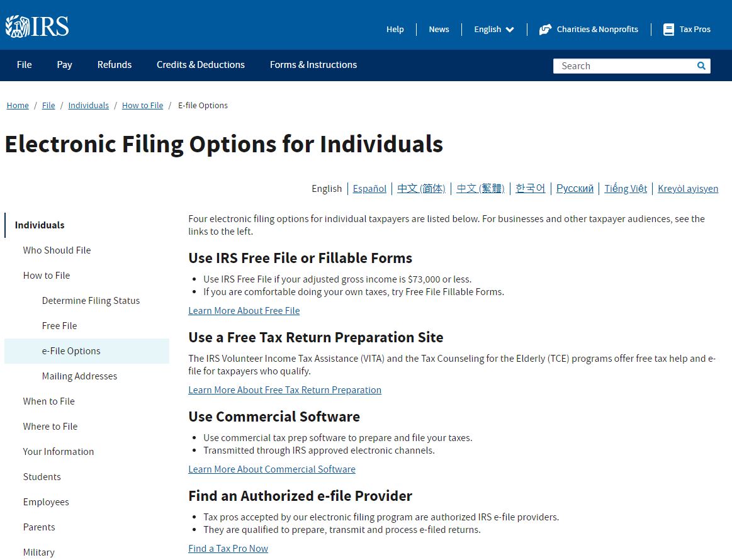Viewport: 732px width, 560px height.
Task: Click Learn More About Free File
Action: point(244,311)
